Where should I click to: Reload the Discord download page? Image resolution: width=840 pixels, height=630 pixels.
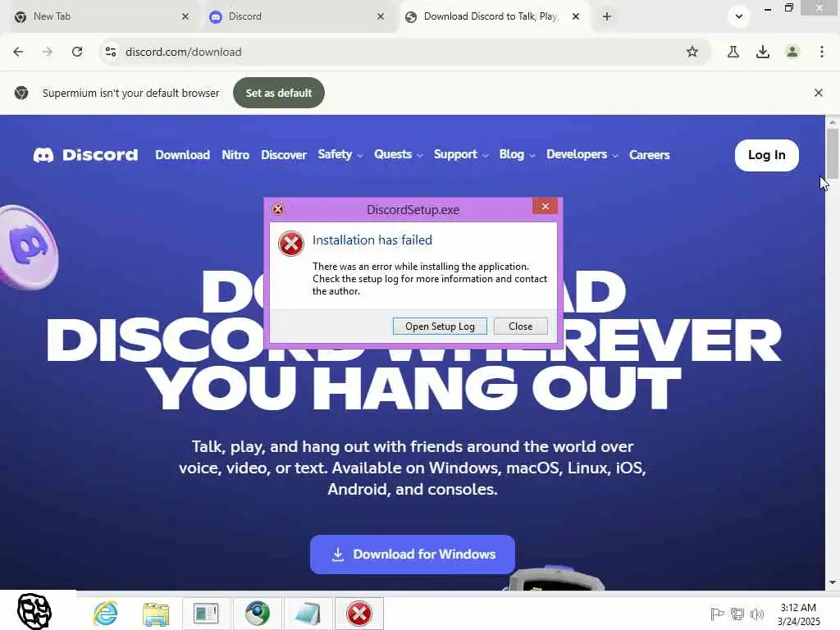[x=77, y=52]
